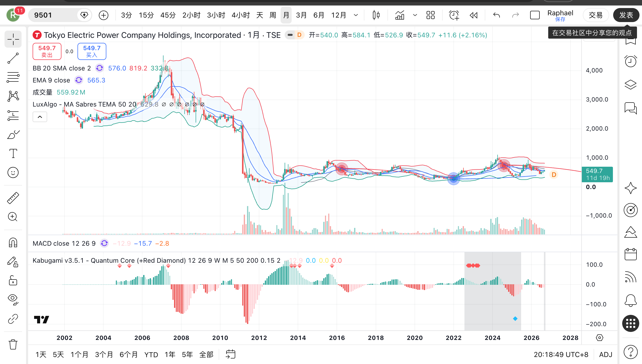Screen dimensions: 642x364
Task: Open the indicator templates grid
Action: (x=431, y=15)
